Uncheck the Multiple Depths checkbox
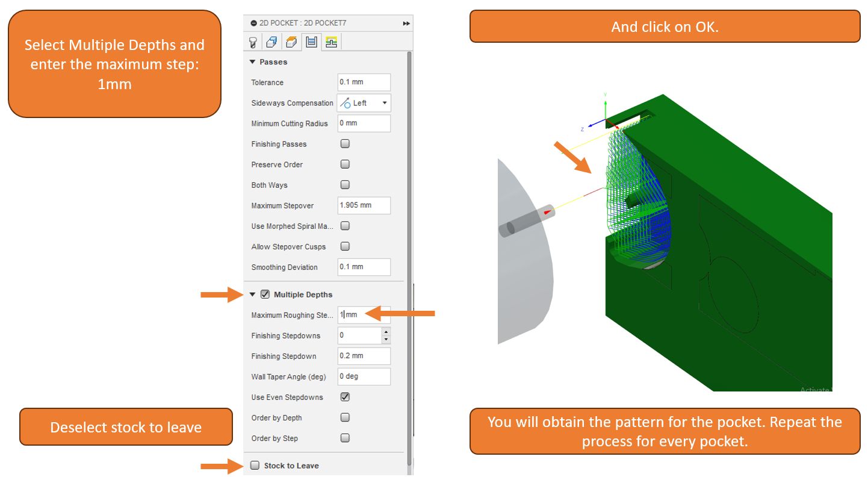The image size is (868, 477). pyautogui.click(x=265, y=295)
